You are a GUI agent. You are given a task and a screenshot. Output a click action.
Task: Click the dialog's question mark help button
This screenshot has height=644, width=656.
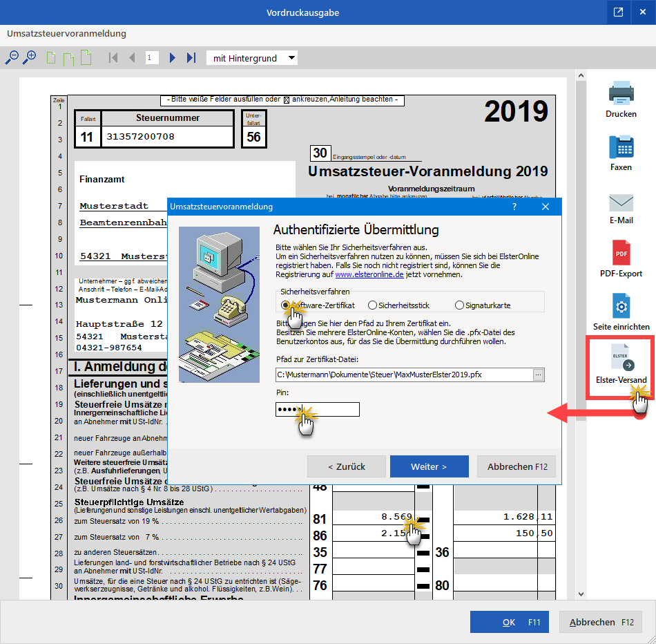pos(514,207)
